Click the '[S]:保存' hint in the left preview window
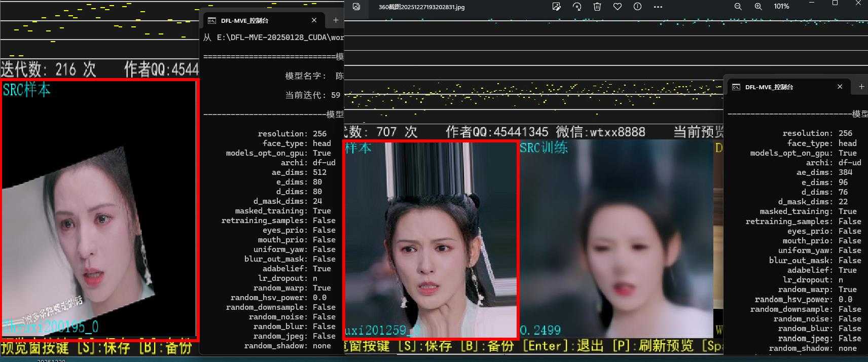Screen dimensions: 868x362 pos(103,348)
